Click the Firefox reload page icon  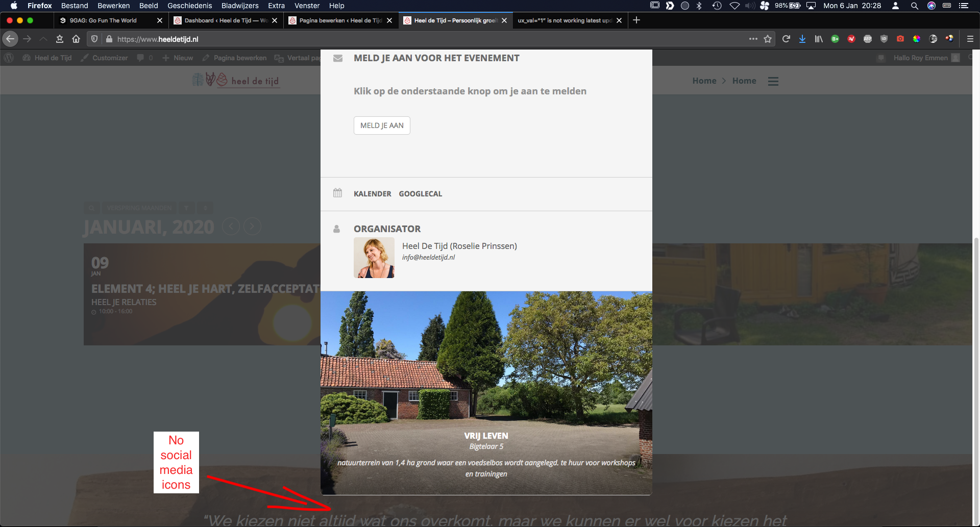click(786, 39)
